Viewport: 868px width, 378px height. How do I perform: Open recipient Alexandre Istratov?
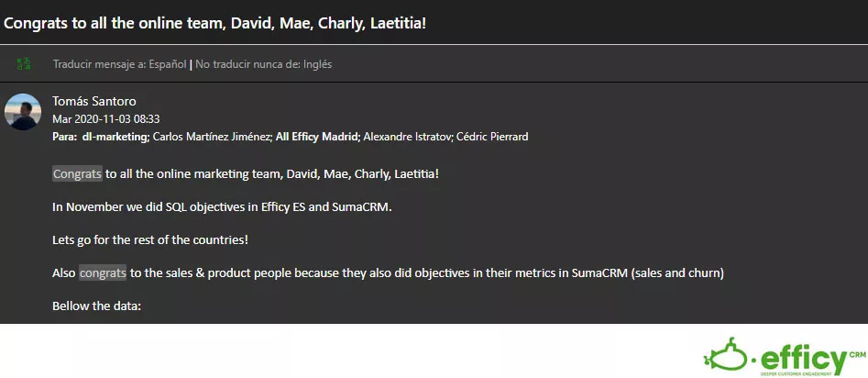[x=407, y=137]
